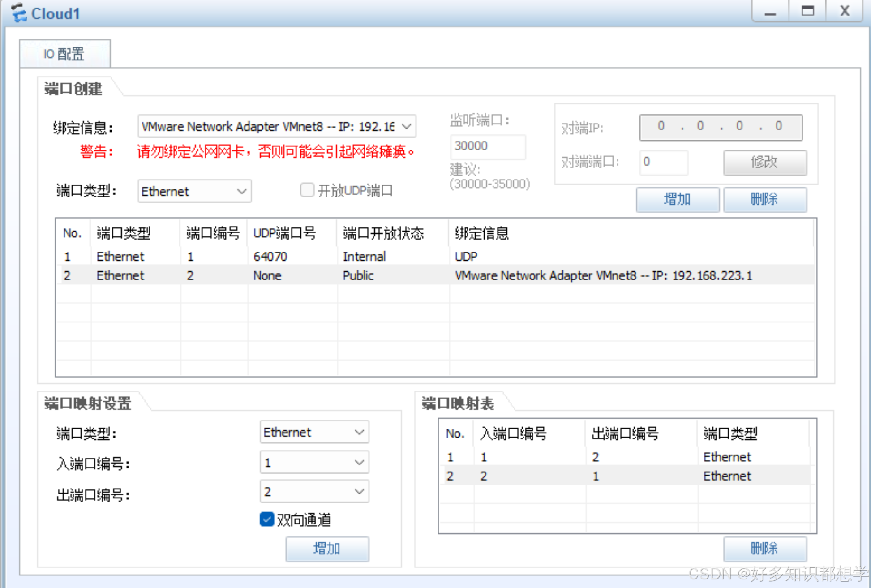The height and width of the screenshot is (588, 871).
Task: Click 增加 button under 双向通道
Action: [x=327, y=548]
